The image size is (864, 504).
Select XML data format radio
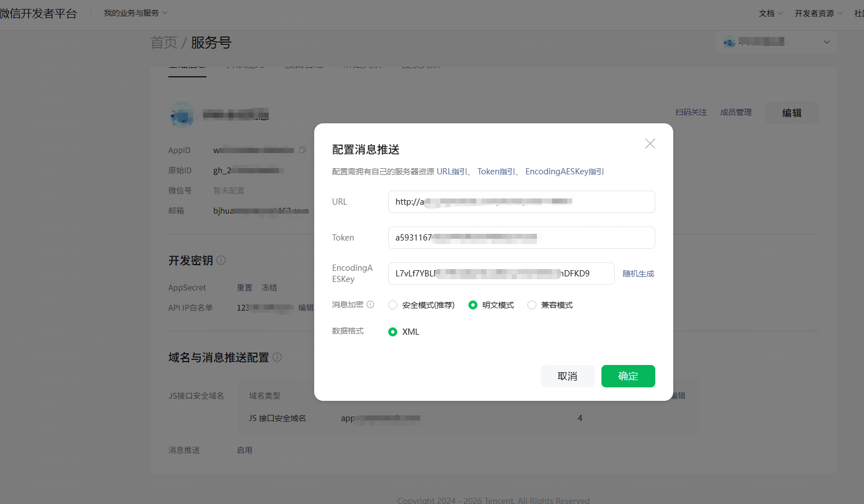(x=393, y=332)
